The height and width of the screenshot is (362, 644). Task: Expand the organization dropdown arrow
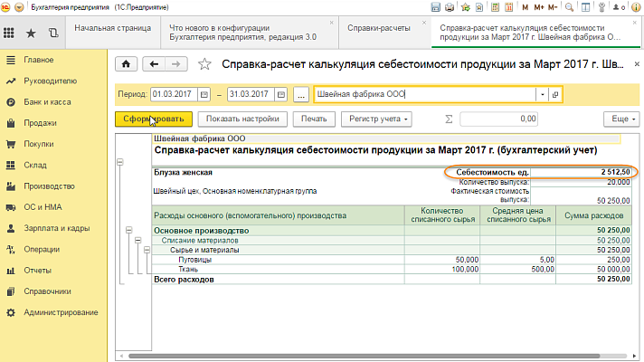tap(542, 94)
